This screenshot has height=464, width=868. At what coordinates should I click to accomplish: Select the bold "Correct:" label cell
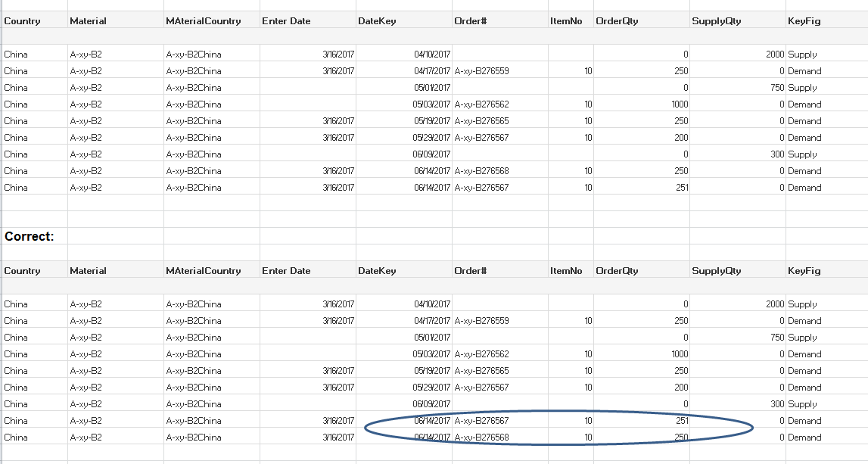click(30, 236)
